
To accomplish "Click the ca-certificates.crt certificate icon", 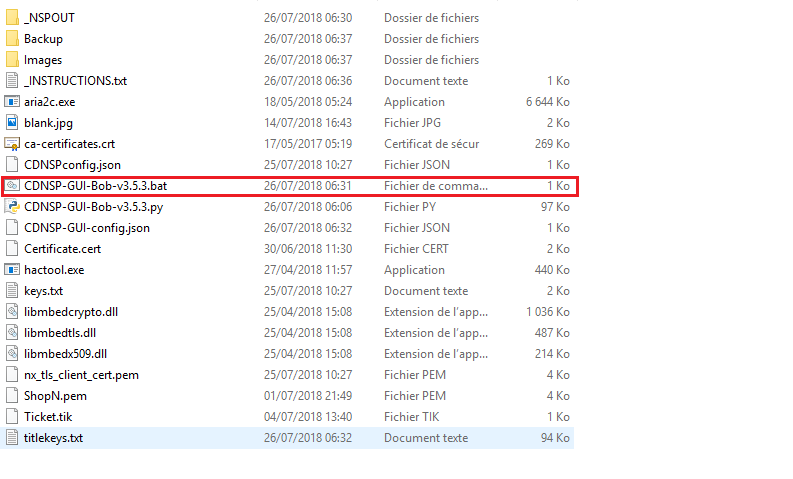I will (12, 144).
